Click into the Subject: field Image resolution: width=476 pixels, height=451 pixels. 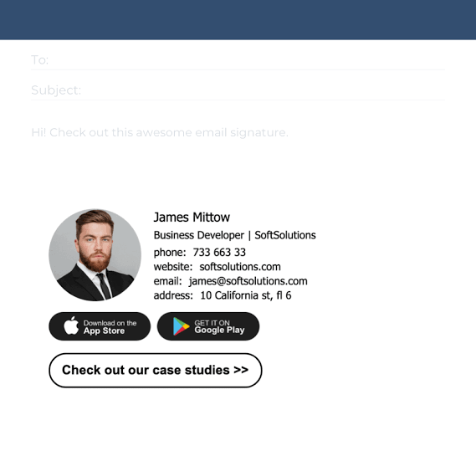[x=238, y=90]
